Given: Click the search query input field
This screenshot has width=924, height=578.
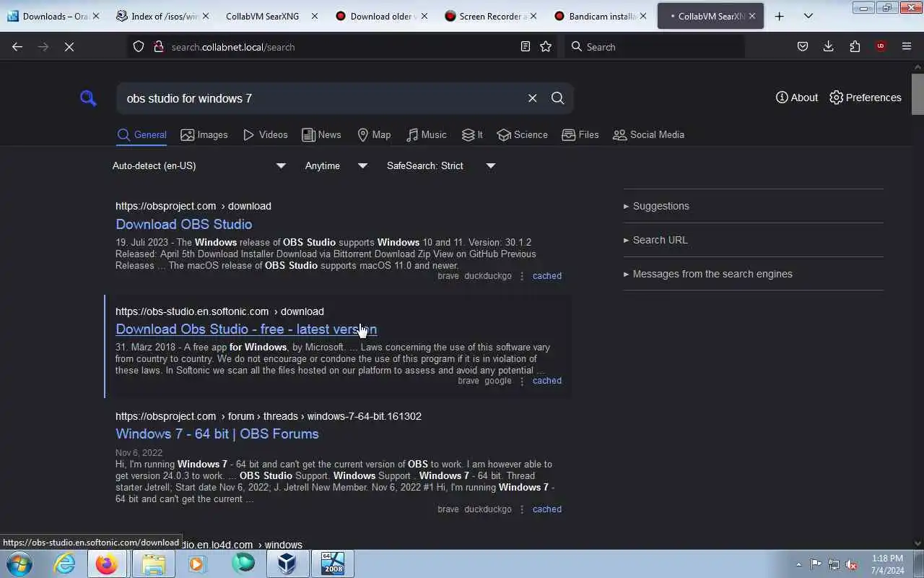Looking at the screenshot, I should [321, 98].
